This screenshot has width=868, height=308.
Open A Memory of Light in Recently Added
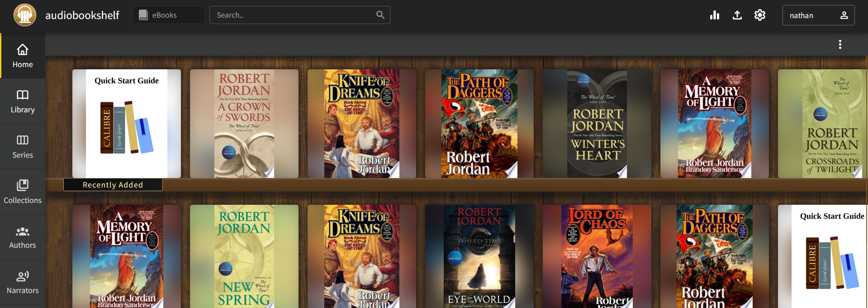715,124
